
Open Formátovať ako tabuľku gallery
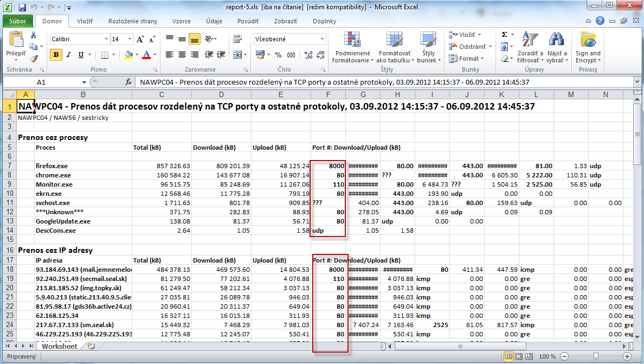pos(395,47)
